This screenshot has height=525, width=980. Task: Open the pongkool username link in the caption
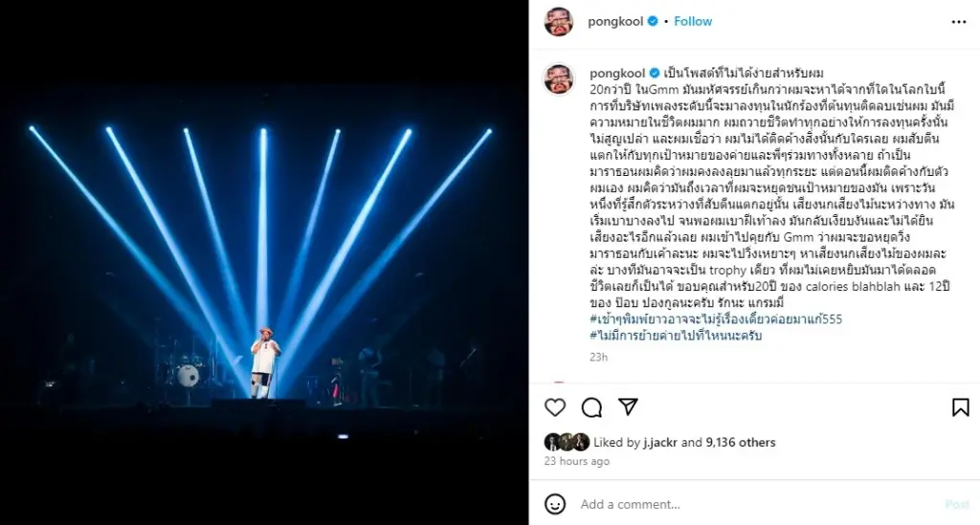click(617, 73)
